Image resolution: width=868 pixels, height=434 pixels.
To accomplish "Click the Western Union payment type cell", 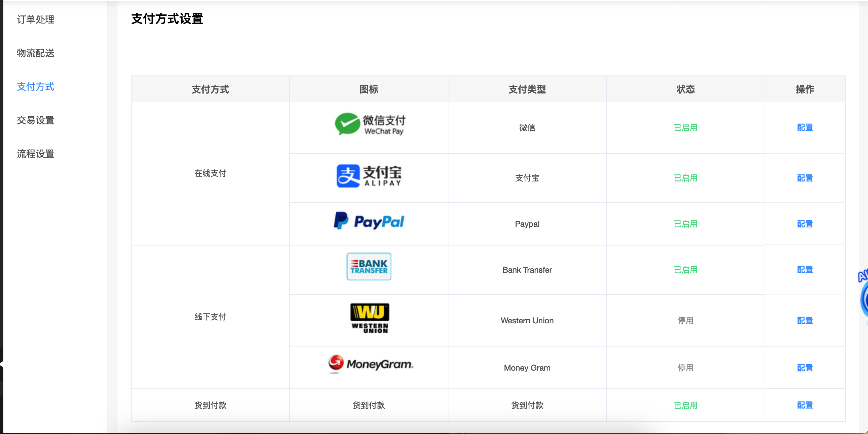I will [x=527, y=321].
